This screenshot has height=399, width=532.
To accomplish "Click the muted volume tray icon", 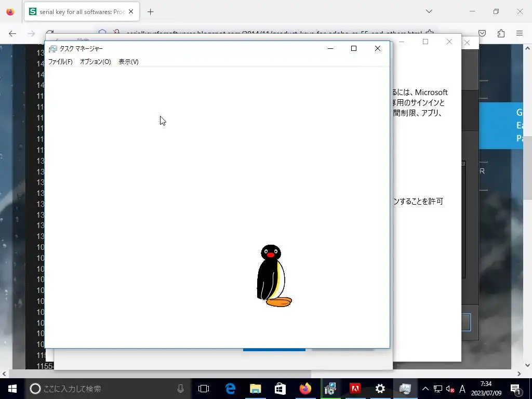I will click(450, 389).
